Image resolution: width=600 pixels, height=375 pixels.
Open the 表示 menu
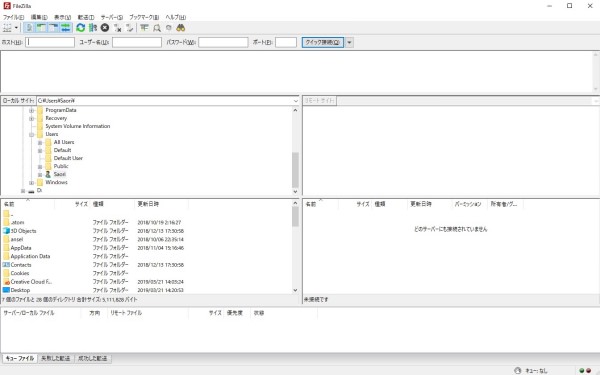point(62,17)
